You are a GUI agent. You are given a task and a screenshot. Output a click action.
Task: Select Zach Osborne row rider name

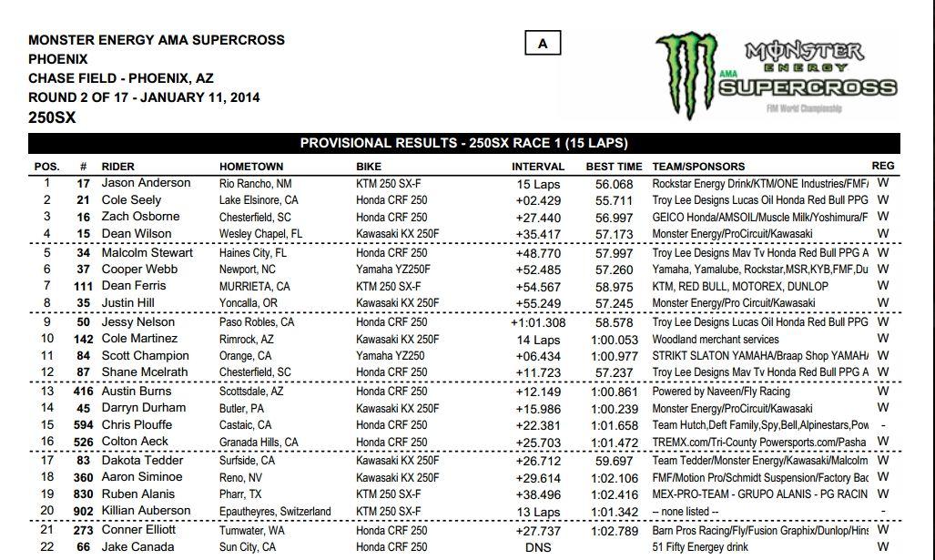click(140, 217)
